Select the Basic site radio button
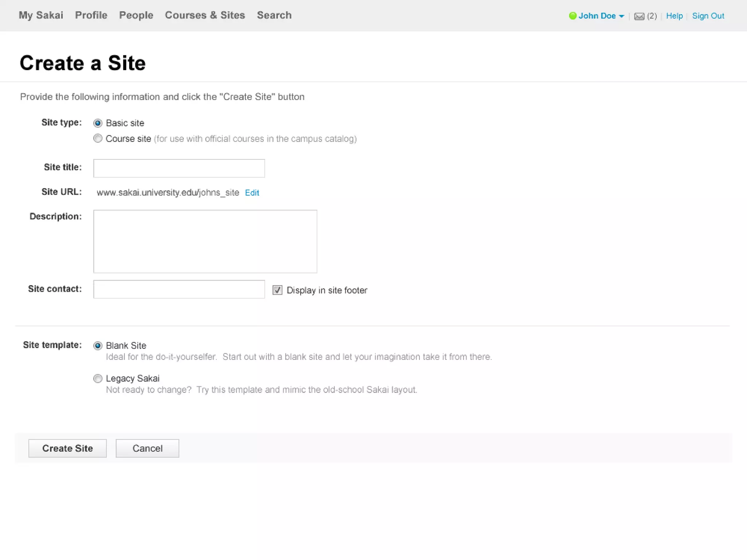This screenshot has height=560, width=747. 98,123
